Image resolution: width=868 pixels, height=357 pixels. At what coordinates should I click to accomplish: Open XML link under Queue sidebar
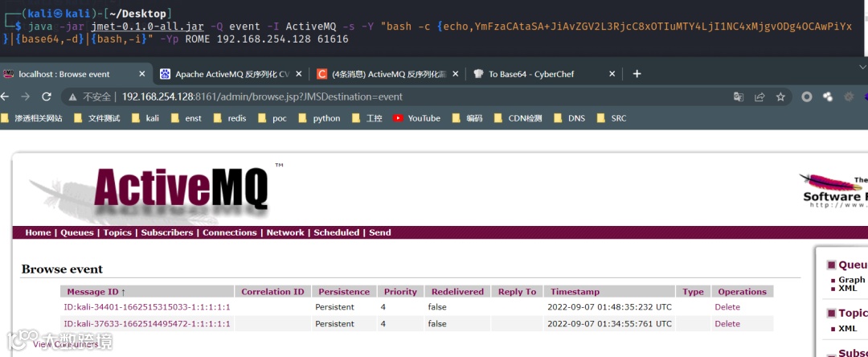click(848, 289)
